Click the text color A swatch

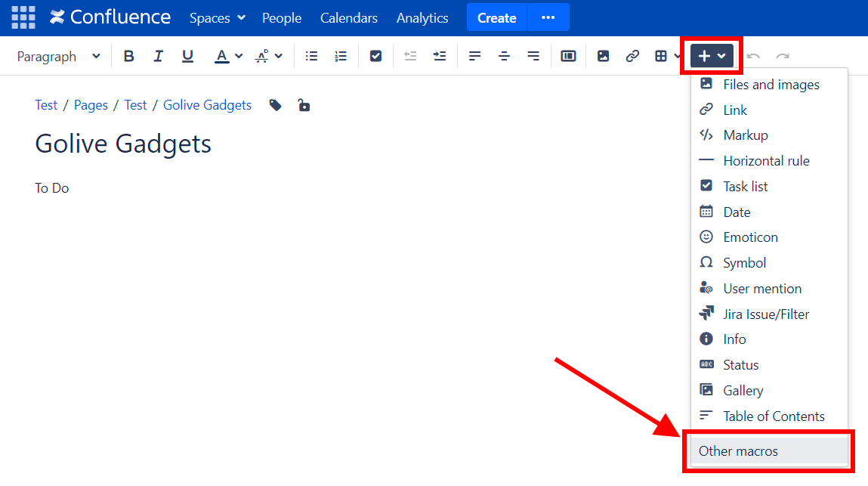pyautogui.click(x=221, y=56)
